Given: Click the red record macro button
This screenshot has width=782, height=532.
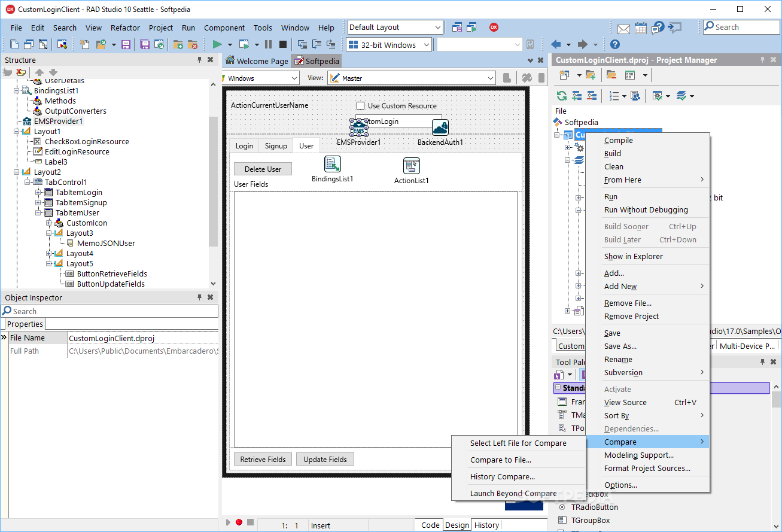Looking at the screenshot, I should pos(239,522).
